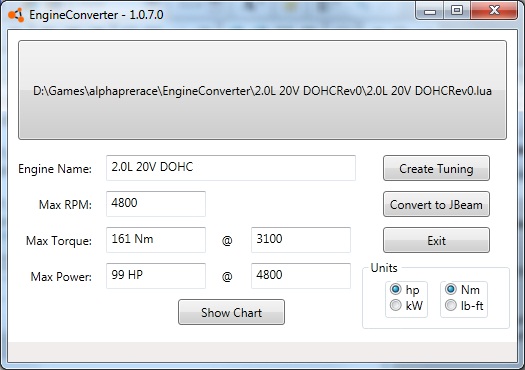Open the Show Chart button

pos(231,312)
